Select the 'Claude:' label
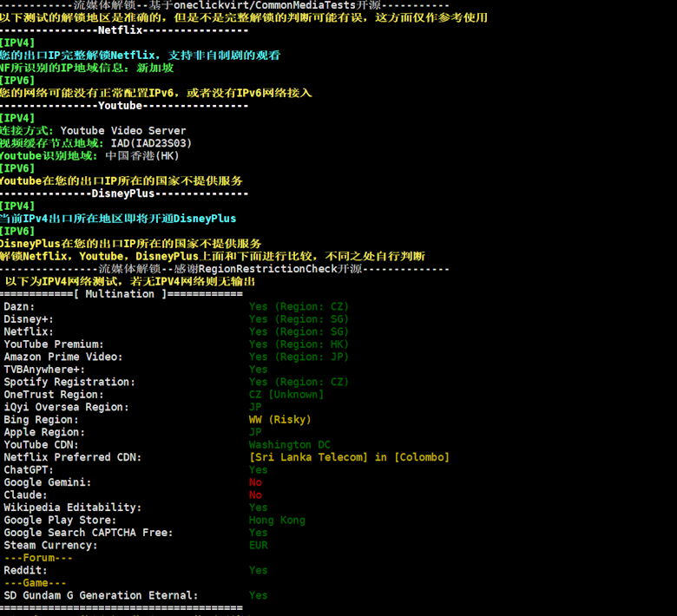Screen dimensions: 677x616 (25, 495)
